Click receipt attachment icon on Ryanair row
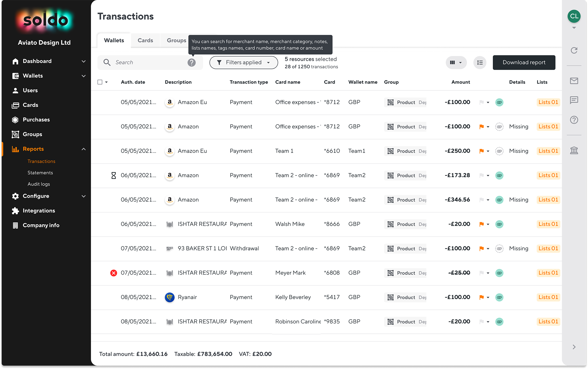 [499, 297]
